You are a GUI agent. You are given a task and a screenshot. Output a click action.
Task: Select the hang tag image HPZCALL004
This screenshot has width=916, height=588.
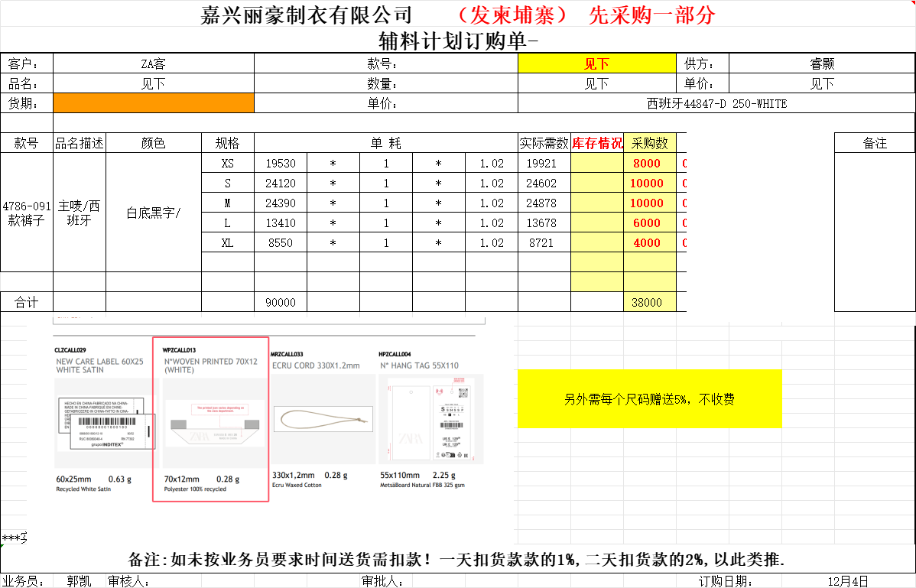click(431, 420)
